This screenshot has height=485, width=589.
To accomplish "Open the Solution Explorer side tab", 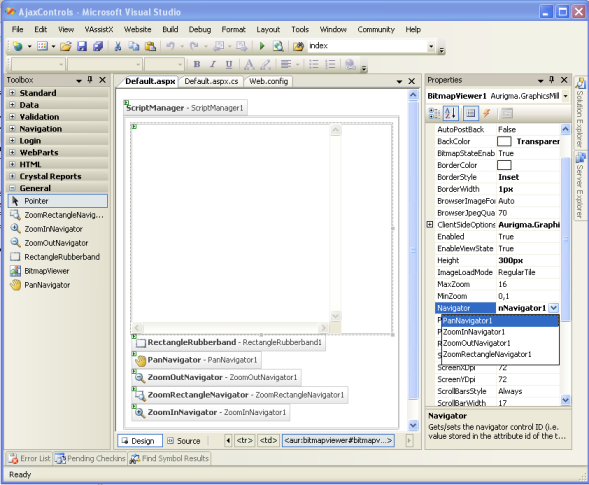I will point(580,112).
